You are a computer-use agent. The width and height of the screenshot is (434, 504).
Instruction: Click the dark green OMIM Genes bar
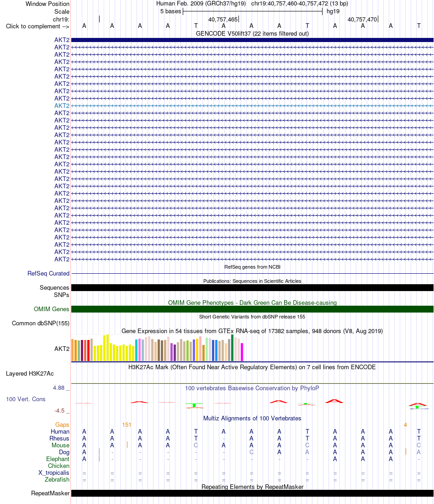(252, 309)
